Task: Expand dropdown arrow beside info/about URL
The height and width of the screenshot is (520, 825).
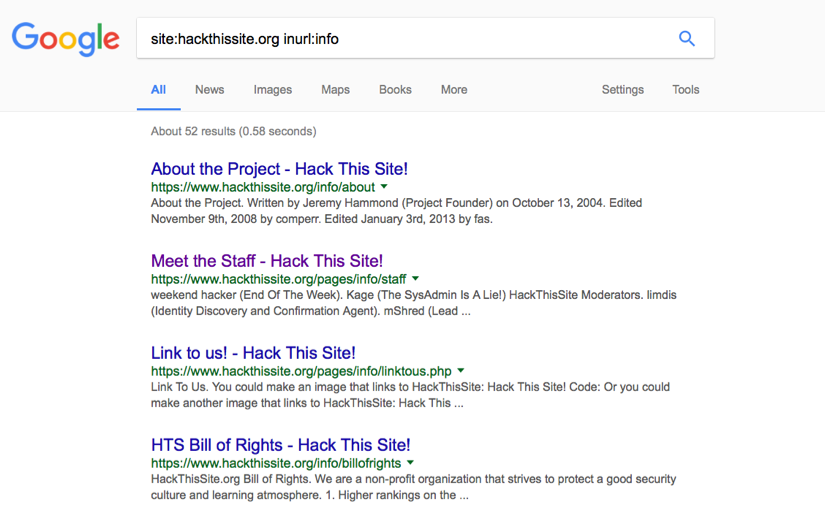Action: pos(384,187)
